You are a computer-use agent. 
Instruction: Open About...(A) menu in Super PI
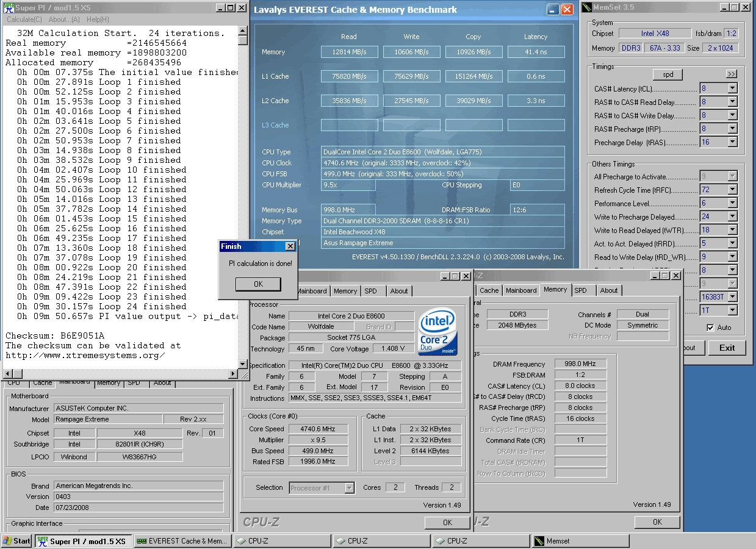point(64,20)
